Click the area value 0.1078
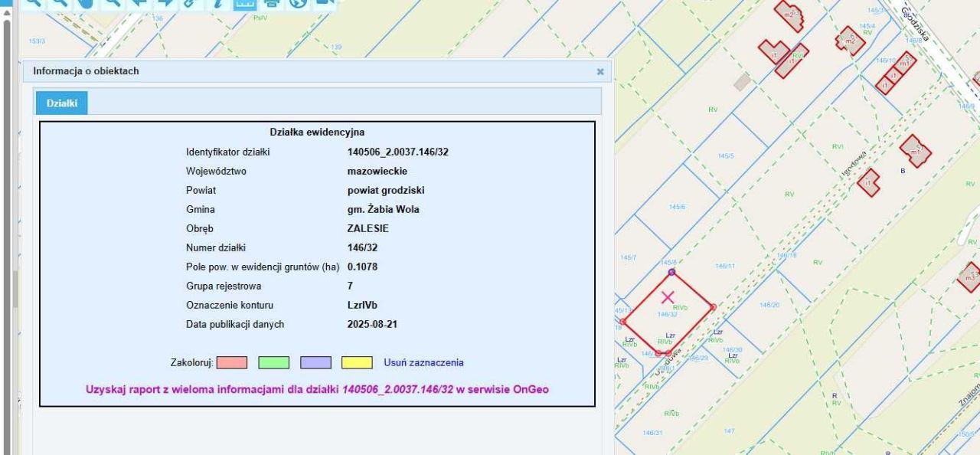The height and width of the screenshot is (455, 980). coord(362,267)
